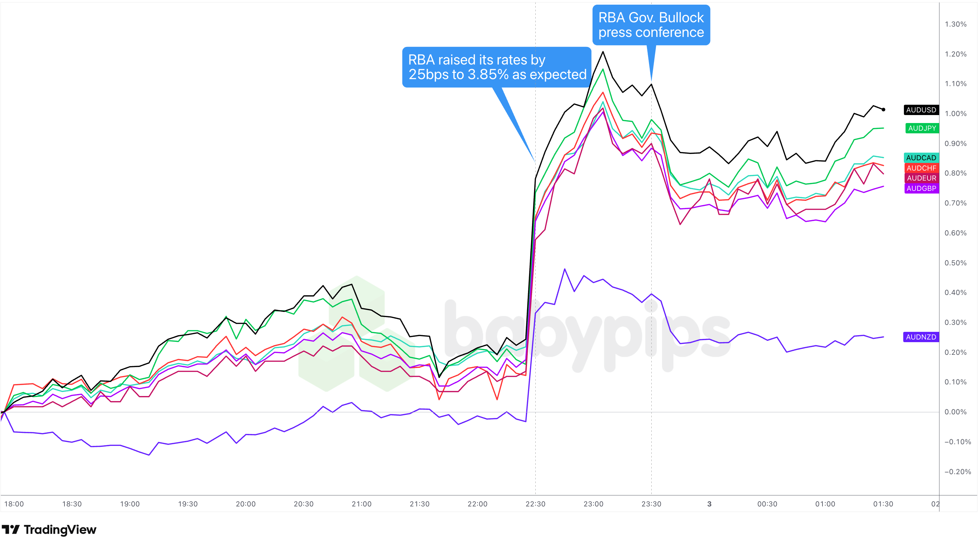Image resolution: width=980 pixels, height=538 pixels.
Task: Click the AUDEUR series label
Action: [921, 178]
